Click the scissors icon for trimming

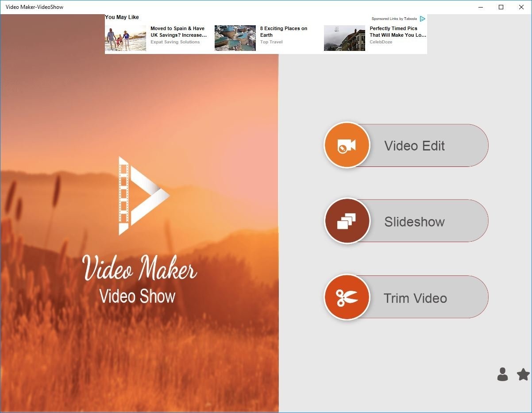click(x=347, y=297)
